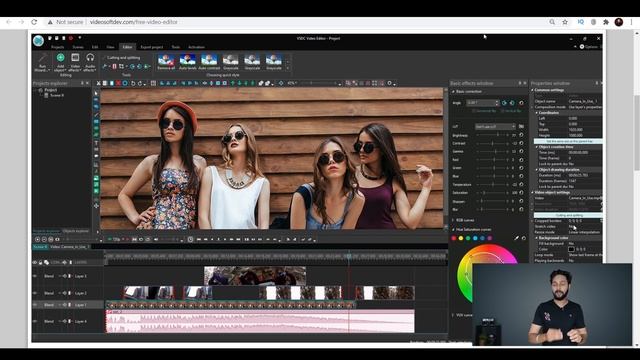Image resolution: width=640 pixels, height=360 pixels.
Task: Toggle the Vertical flip checkbox
Action: [502, 111]
